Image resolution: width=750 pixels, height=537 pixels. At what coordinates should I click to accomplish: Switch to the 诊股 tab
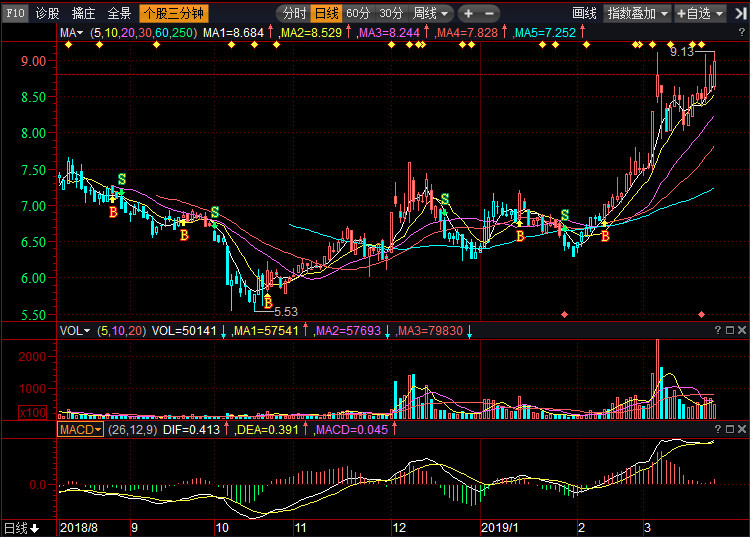click(47, 14)
